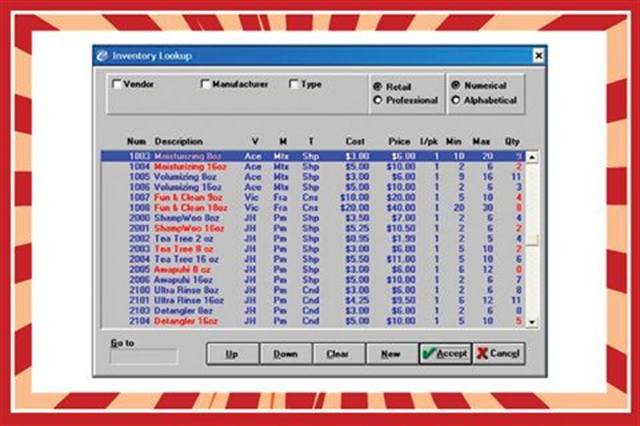Viewport: 640px width, 426px height.
Task: Click the Go to input field
Action: [144, 356]
